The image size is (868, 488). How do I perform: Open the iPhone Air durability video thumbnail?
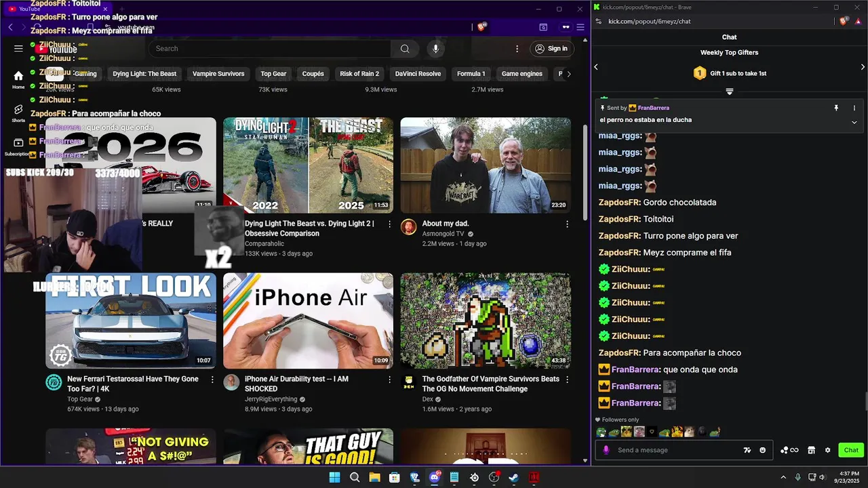[308, 321]
